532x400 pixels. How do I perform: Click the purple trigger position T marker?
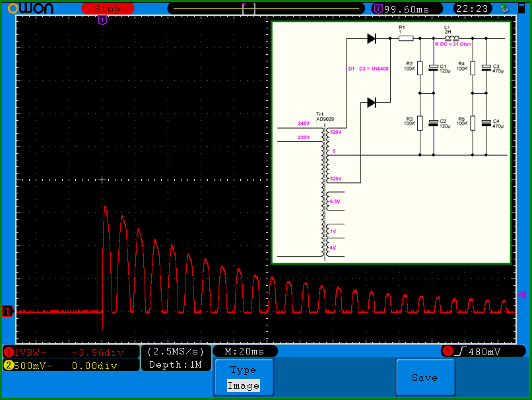coord(102,20)
